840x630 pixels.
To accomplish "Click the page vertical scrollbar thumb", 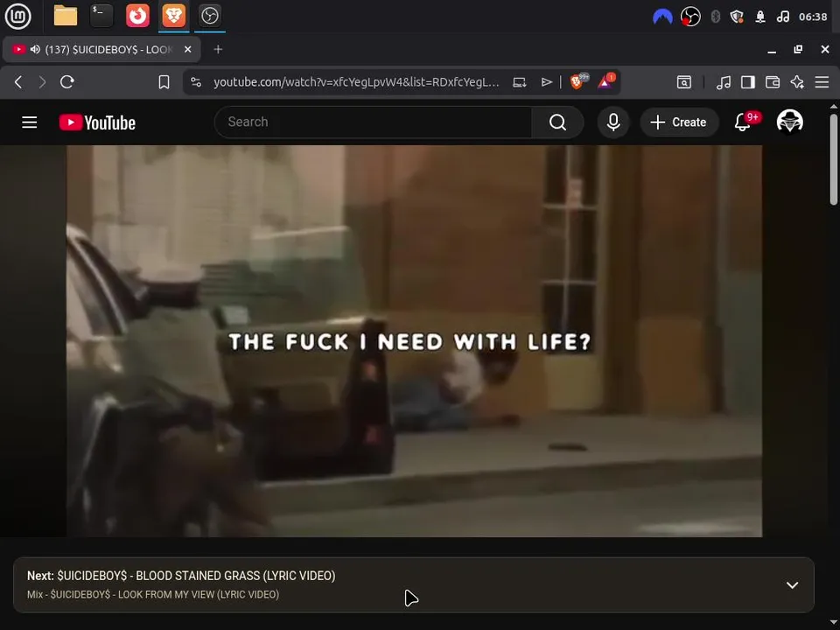I will point(834,158).
